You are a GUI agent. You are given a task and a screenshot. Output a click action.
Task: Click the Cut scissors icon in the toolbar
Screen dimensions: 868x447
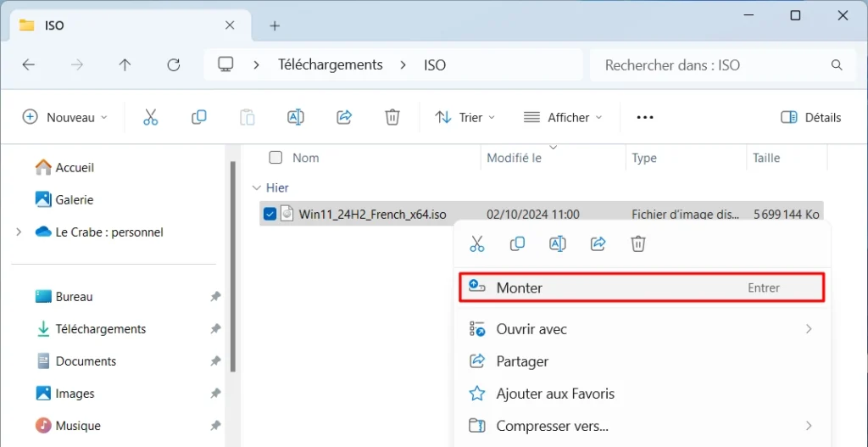pos(151,117)
